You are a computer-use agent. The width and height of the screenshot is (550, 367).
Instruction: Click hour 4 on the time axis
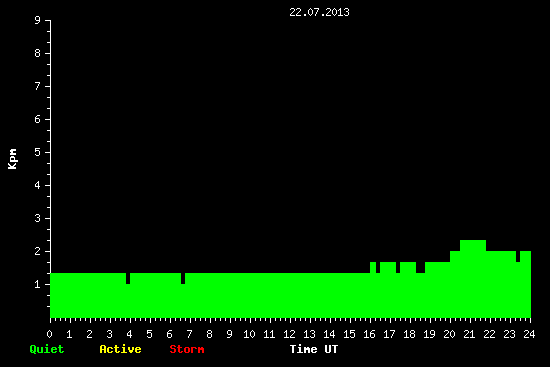(x=129, y=334)
